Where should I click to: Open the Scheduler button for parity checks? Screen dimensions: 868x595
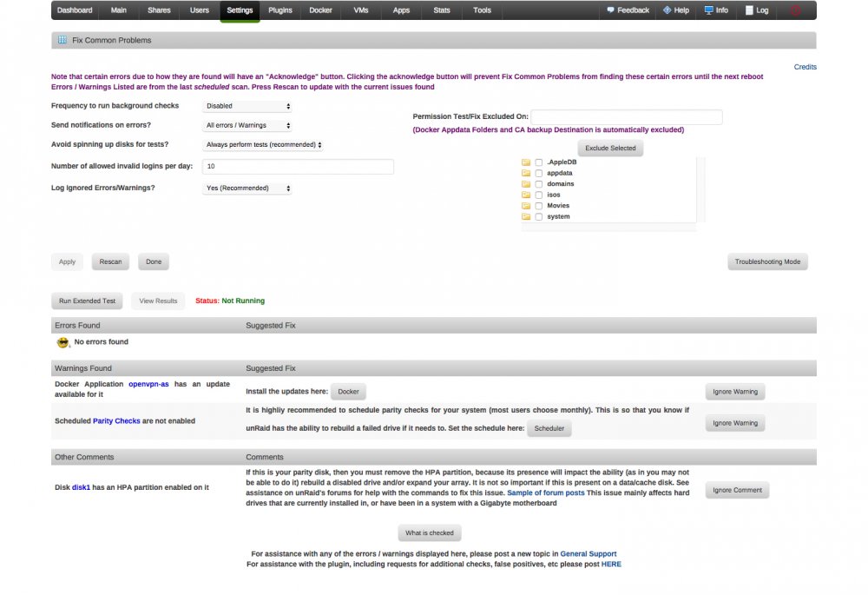point(549,428)
